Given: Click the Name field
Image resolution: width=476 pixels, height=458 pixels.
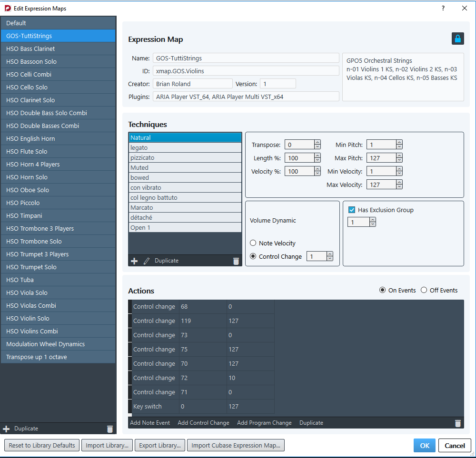Looking at the screenshot, I should click(246, 58).
